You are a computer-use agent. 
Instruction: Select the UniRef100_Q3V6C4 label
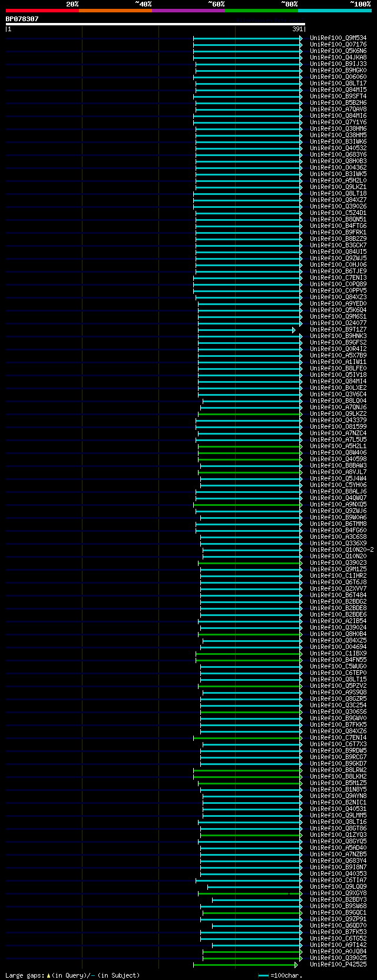[x=338, y=395]
